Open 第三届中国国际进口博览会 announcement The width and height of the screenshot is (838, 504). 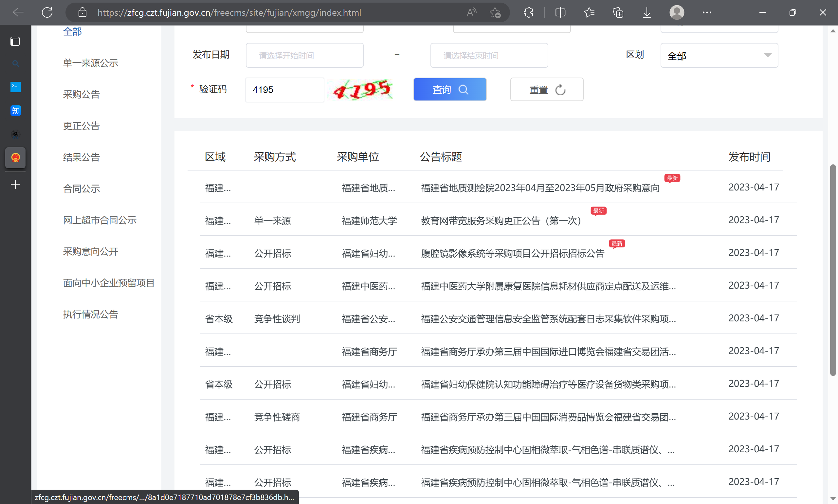point(548,351)
